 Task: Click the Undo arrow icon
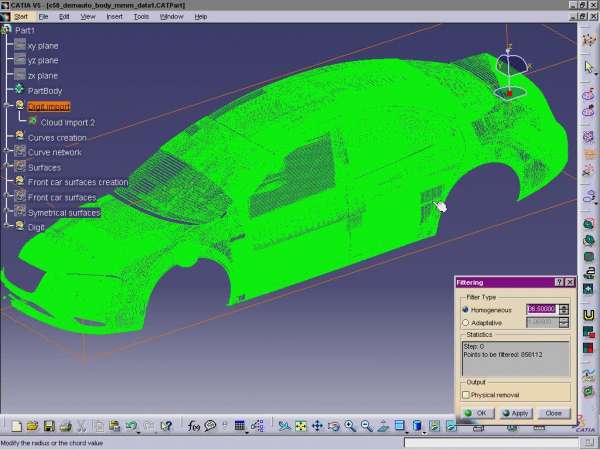(x=133, y=426)
